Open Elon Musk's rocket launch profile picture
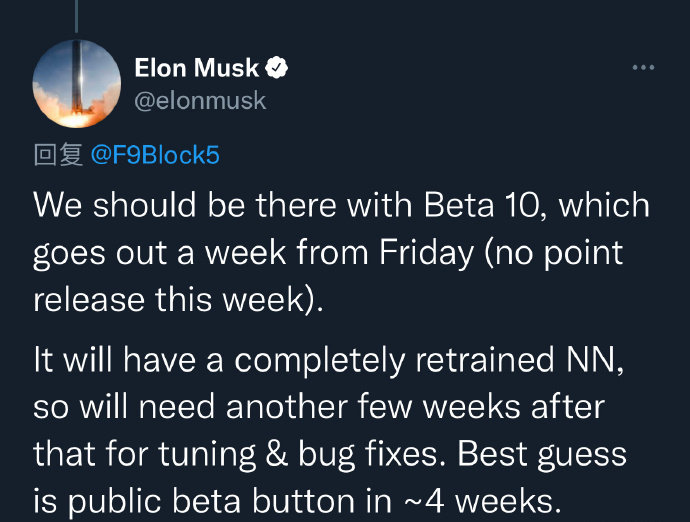 [x=77, y=84]
